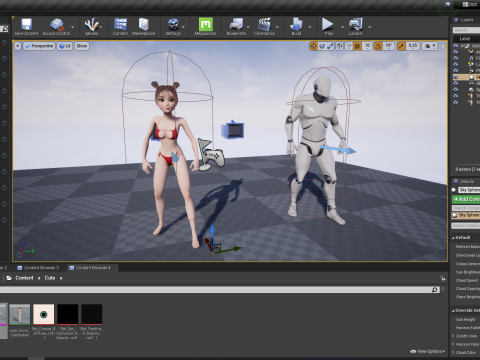Maximize or restore the viewport icon
The width and height of the screenshot is (480, 360).
[443, 46]
